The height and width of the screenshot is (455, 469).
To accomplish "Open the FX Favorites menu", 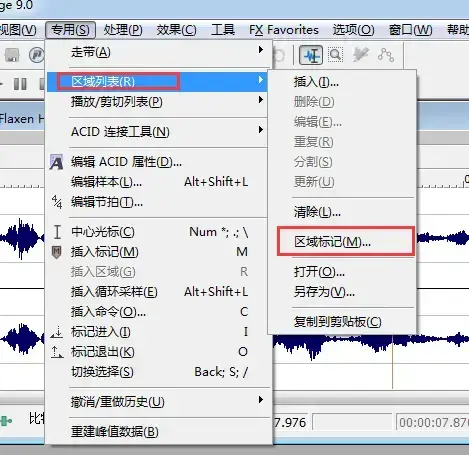I will click(x=284, y=30).
